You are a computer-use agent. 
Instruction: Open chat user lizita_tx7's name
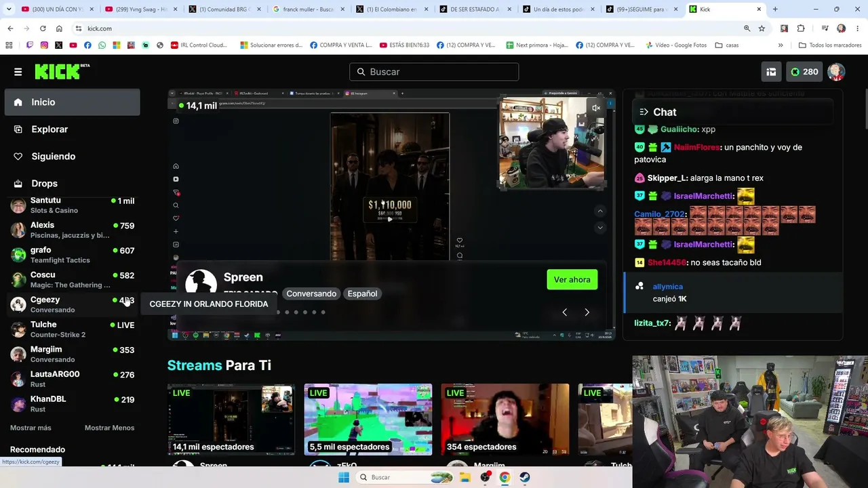652,323
